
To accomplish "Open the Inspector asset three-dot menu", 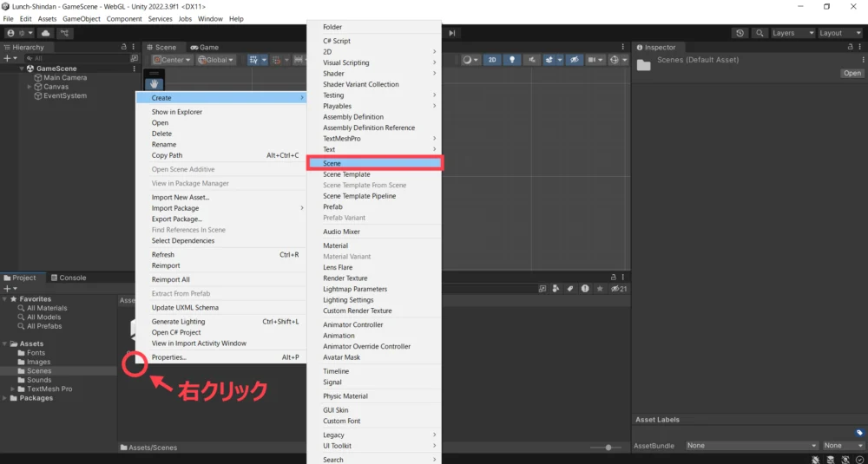I will pyautogui.click(x=863, y=60).
